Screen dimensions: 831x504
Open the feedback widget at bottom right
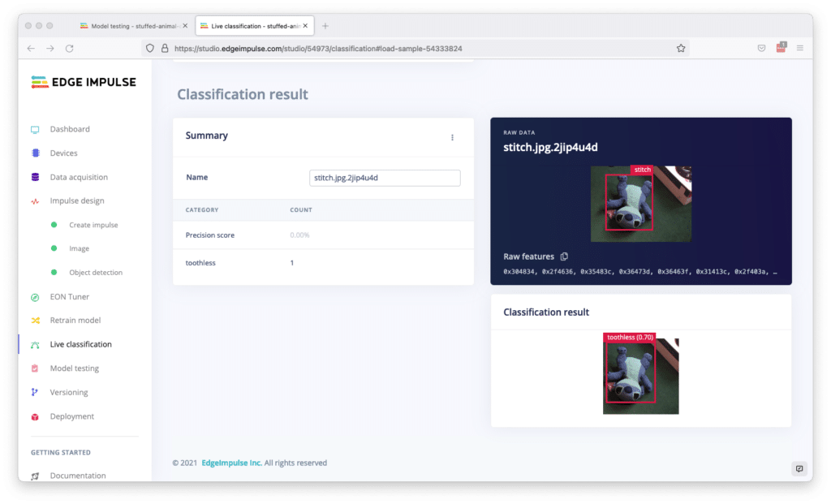(x=799, y=468)
